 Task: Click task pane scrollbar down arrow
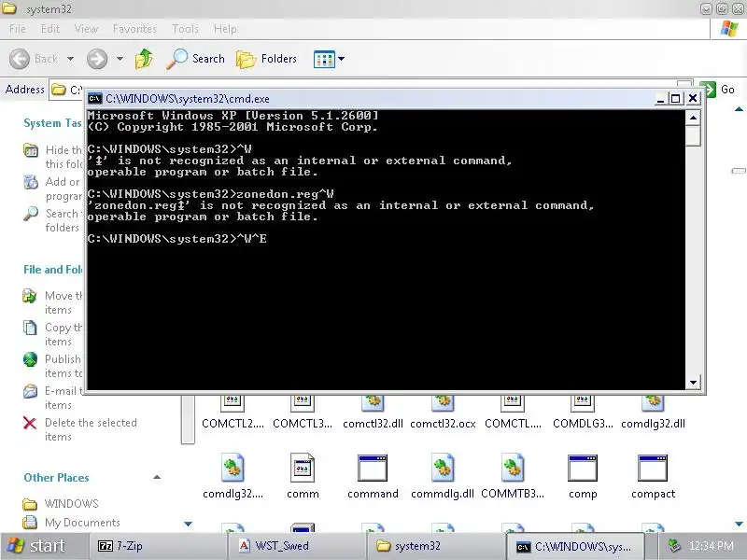(x=188, y=524)
